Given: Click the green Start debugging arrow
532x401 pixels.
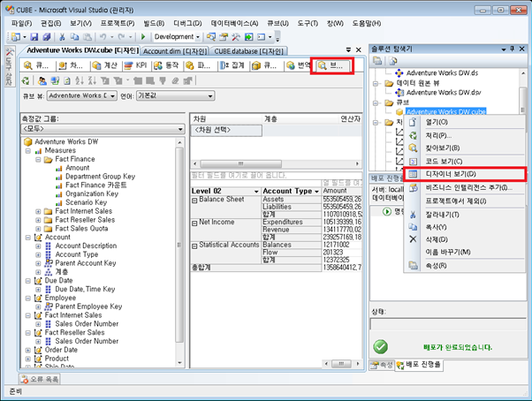Looking at the screenshot, I should (x=143, y=36).
